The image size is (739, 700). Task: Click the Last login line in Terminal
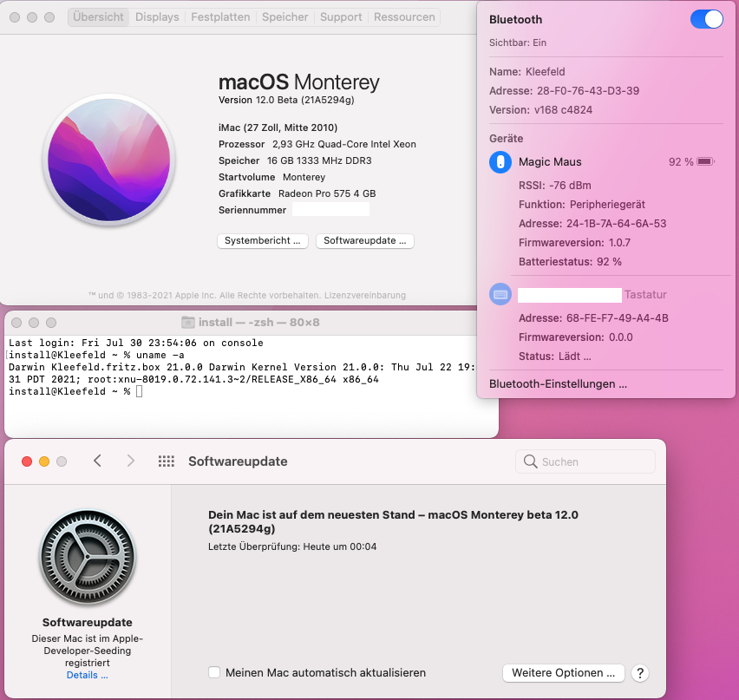(135, 343)
